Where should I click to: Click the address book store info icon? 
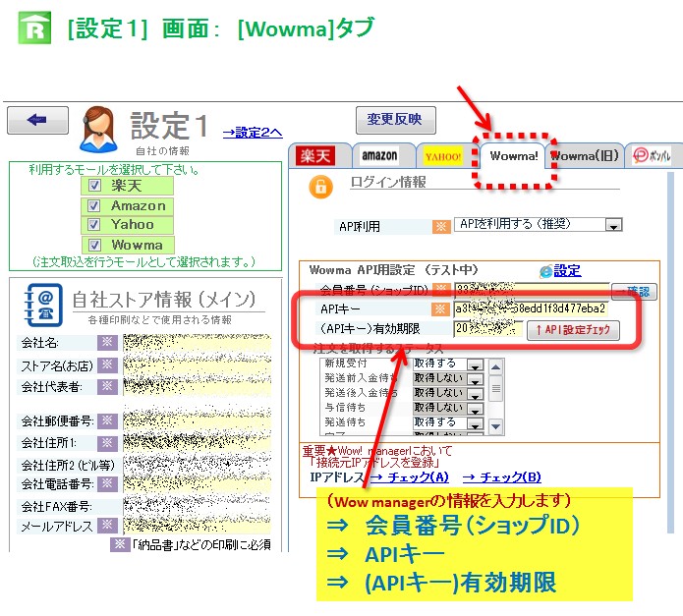43,305
